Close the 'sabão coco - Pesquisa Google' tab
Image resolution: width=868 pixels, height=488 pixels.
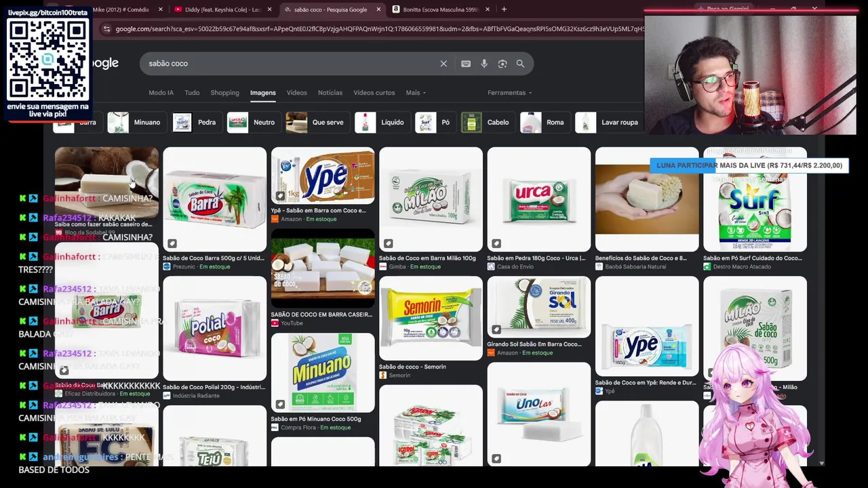point(378,9)
